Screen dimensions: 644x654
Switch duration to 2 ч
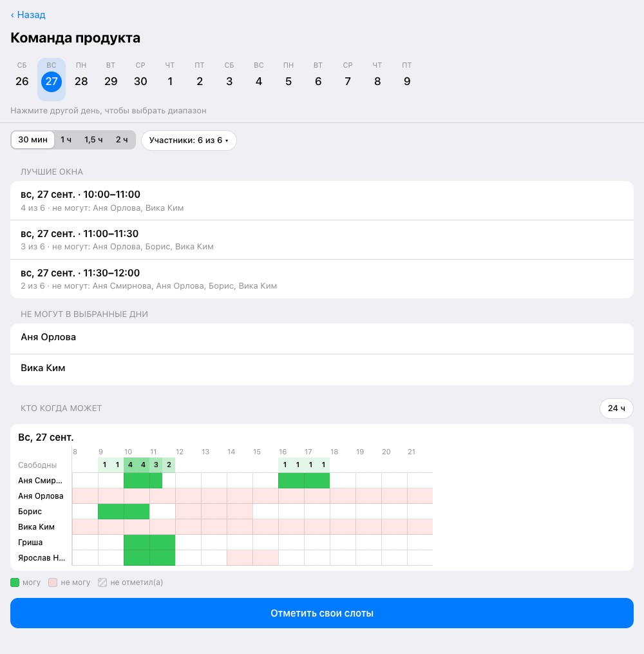point(122,140)
